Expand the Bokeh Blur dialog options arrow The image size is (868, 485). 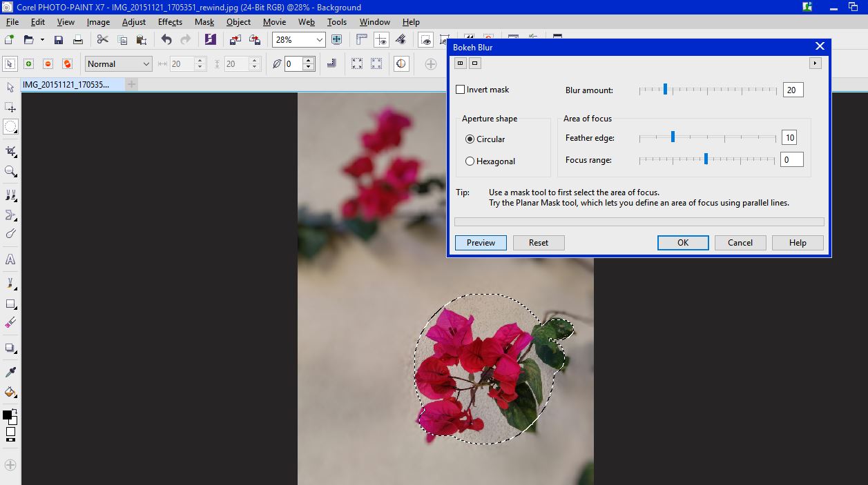(x=816, y=63)
